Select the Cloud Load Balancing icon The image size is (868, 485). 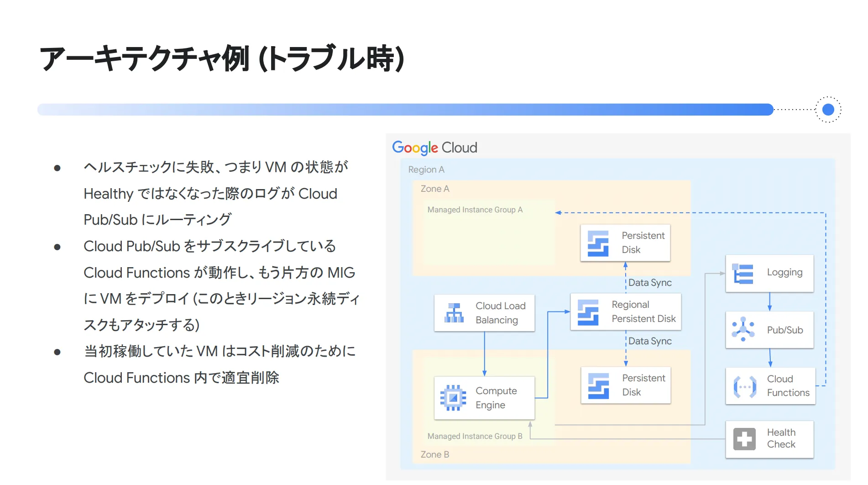(x=454, y=313)
